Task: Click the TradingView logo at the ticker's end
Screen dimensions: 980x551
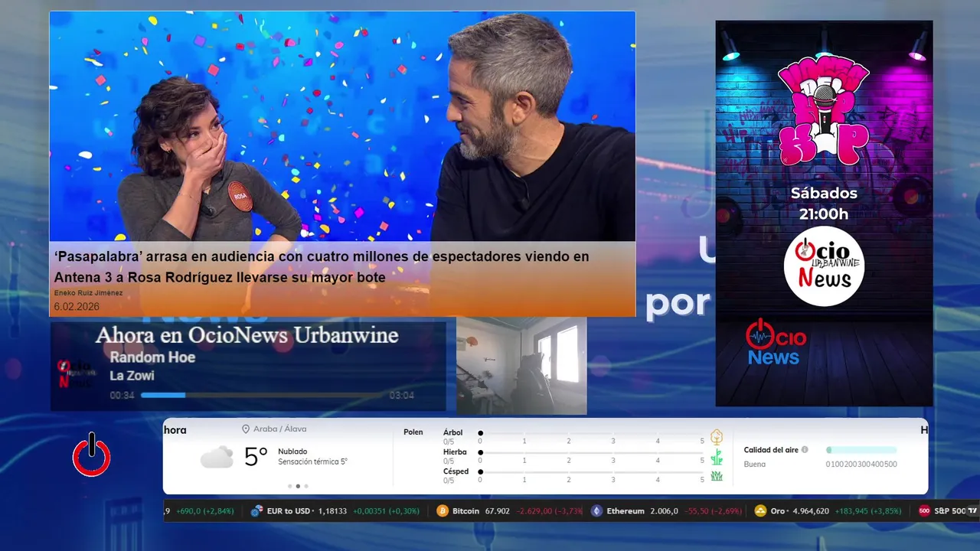Action: (x=973, y=511)
